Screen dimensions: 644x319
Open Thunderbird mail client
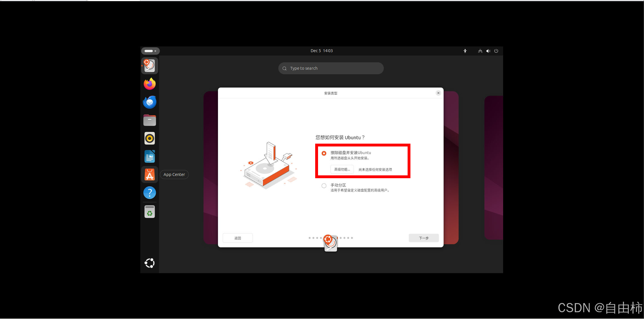click(149, 102)
